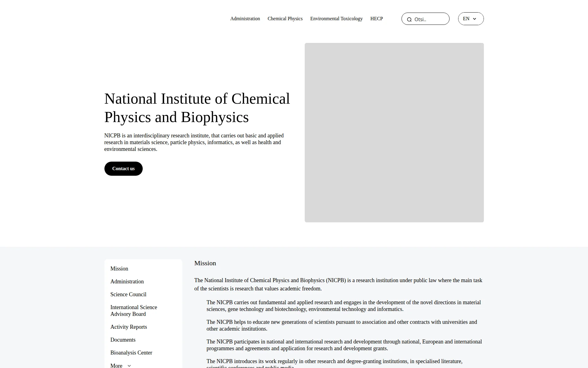
Task: Expand the More sidebar menu
Action: click(121, 365)
